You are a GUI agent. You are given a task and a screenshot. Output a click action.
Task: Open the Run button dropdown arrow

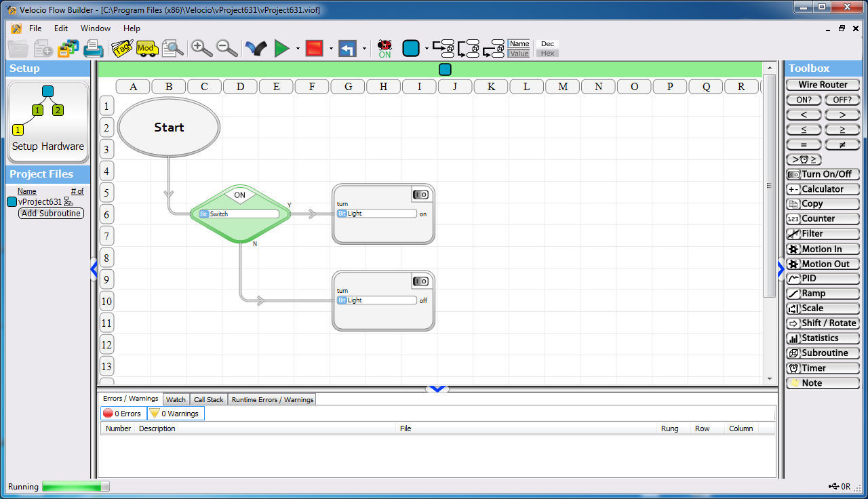(x=297, y=48)
